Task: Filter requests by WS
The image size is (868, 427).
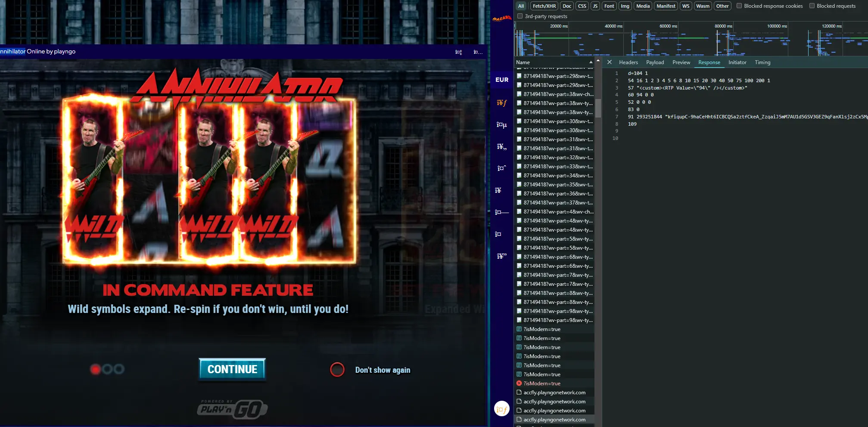Action: [686, 6]
